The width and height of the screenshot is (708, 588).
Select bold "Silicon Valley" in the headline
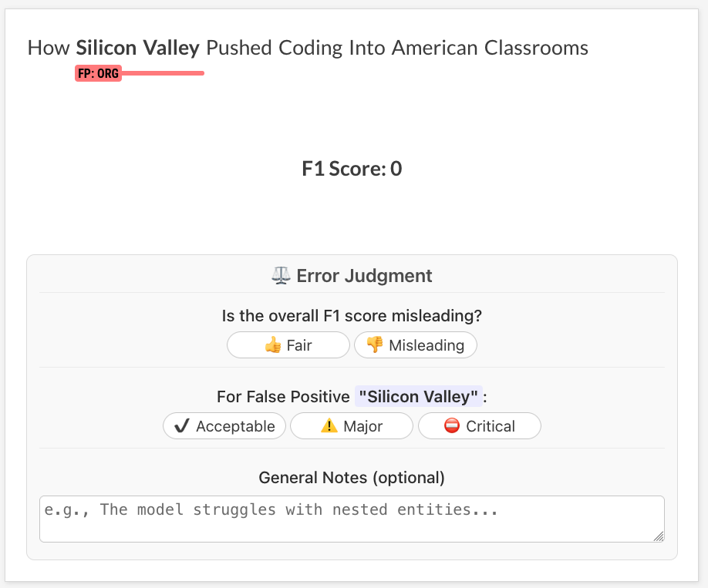pyautogui.click(x=137, y=48)
